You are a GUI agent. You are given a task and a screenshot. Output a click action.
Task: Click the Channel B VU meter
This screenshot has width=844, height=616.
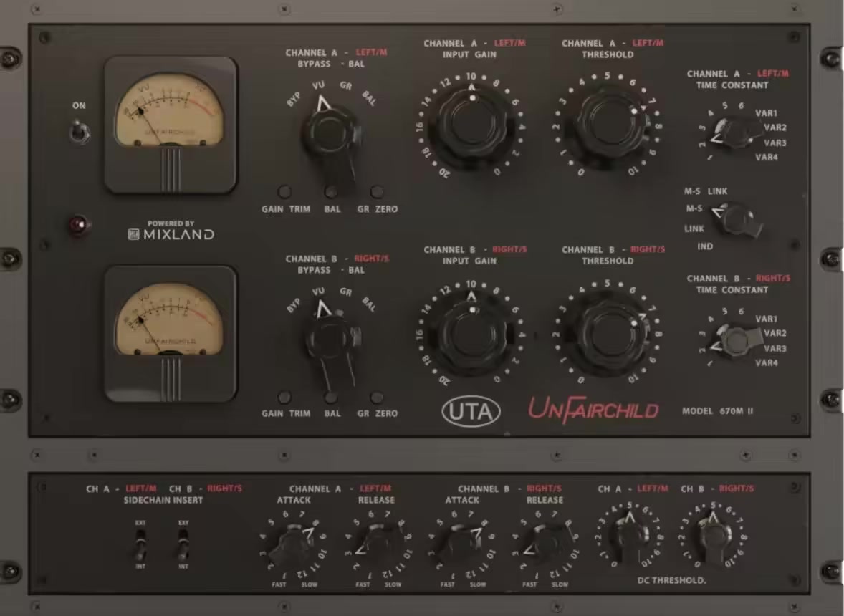171,324
